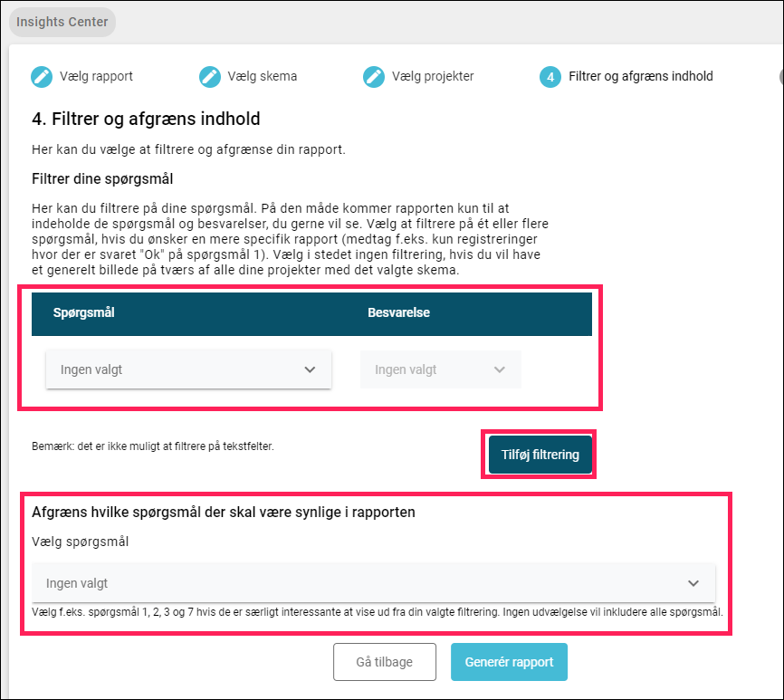Image resolution: width=784 pixels, height=700 pixels.
Task: Go to the Vælg skema step
Action: 263,76
